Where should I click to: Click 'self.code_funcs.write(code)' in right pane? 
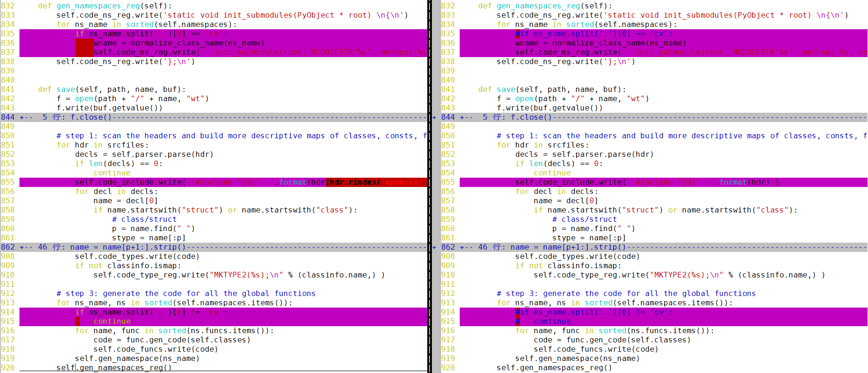[596, 349]
